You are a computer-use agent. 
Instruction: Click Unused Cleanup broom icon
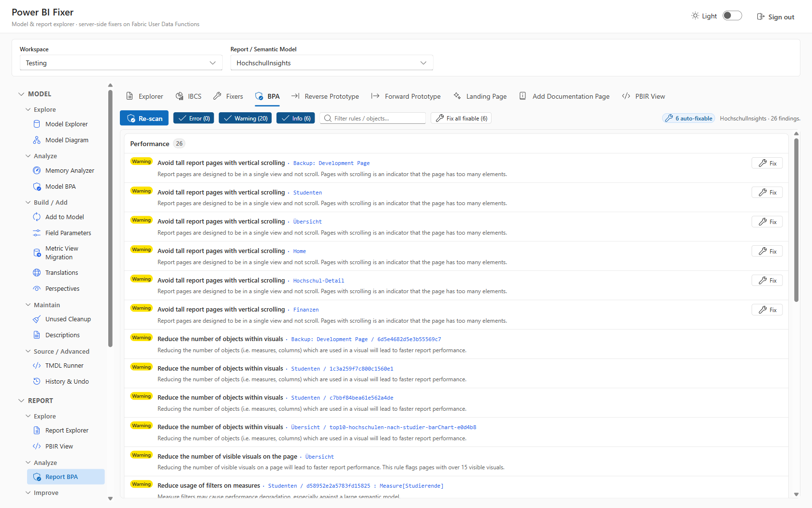click(x=37, y=319)
